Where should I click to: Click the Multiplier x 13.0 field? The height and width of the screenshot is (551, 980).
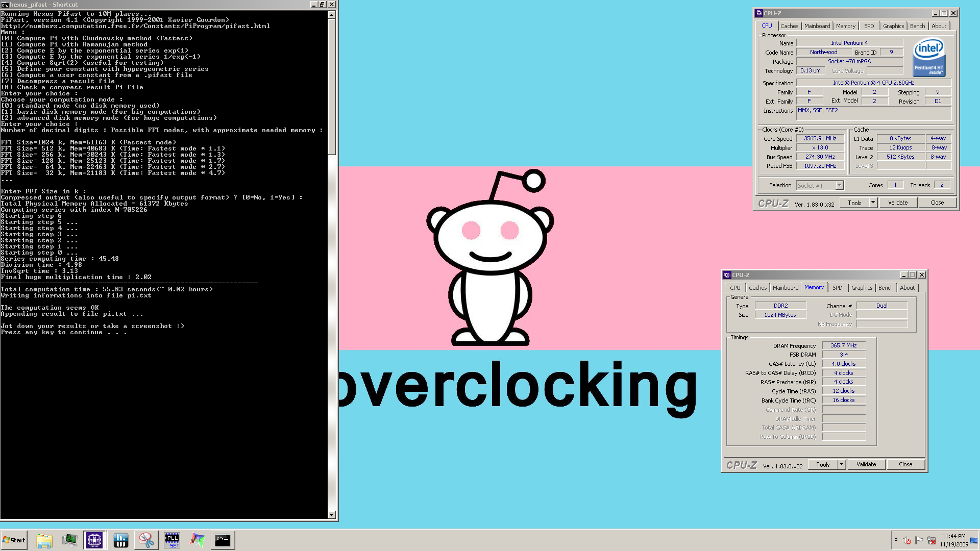(820, 147)
